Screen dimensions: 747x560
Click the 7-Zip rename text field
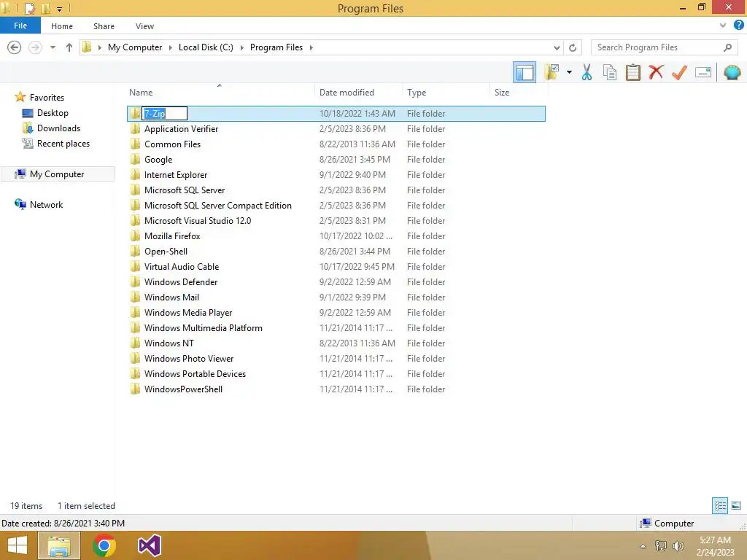[164, 113]
